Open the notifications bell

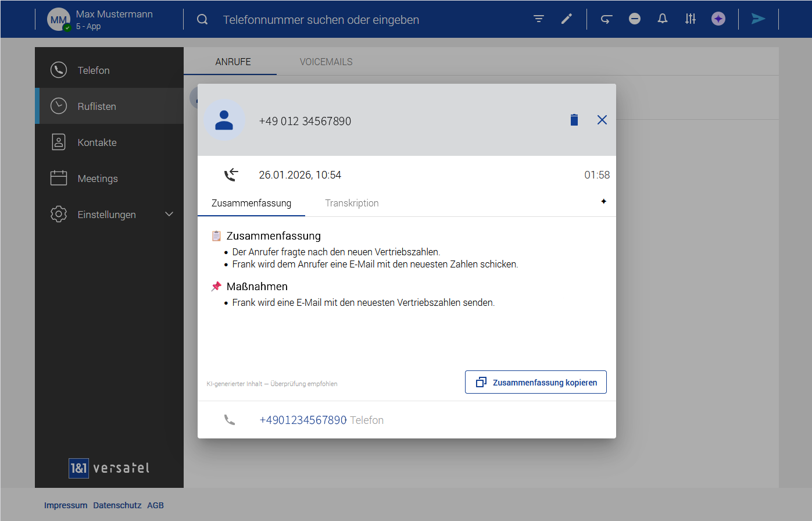tap(663, 19)
